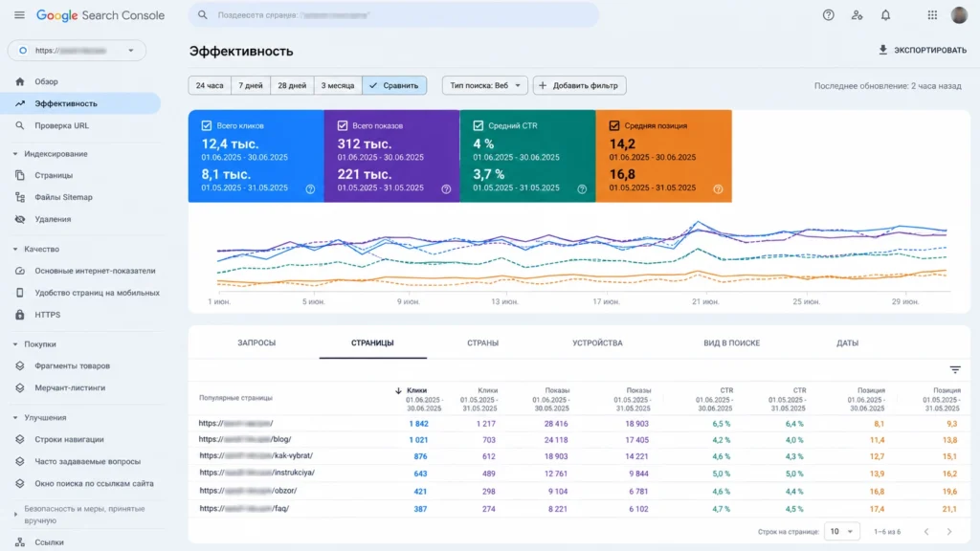Screen dimensions: 980x551
Task: Click the pages icon next to Страницы
Action: pyautogui.click(x=20, y=176)
